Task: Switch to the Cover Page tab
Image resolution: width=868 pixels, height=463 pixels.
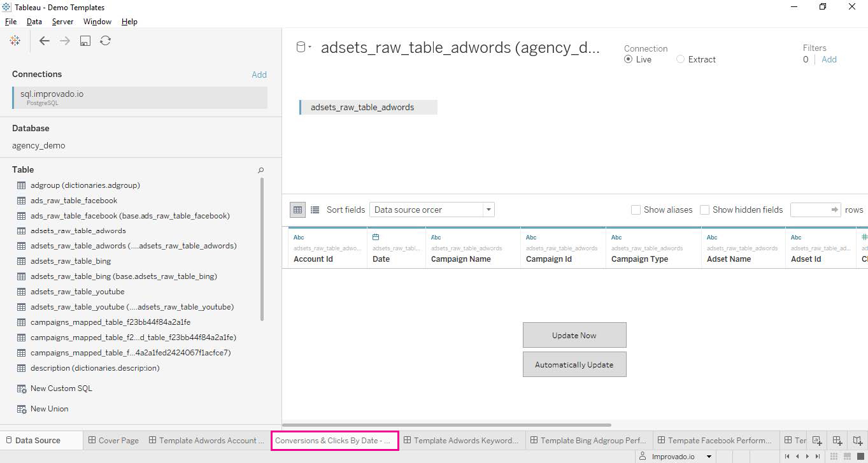Action: [113, 440]
